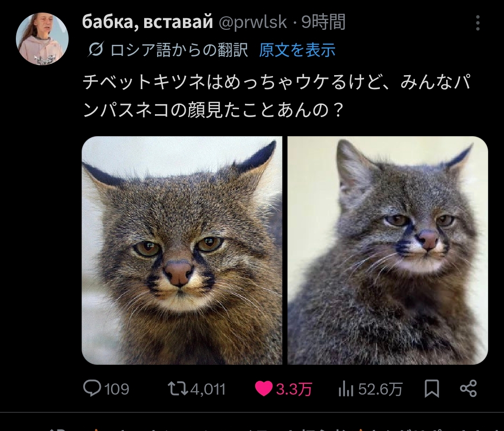
Task: Bookmark this tweet
Action: [x=432, y=389]
